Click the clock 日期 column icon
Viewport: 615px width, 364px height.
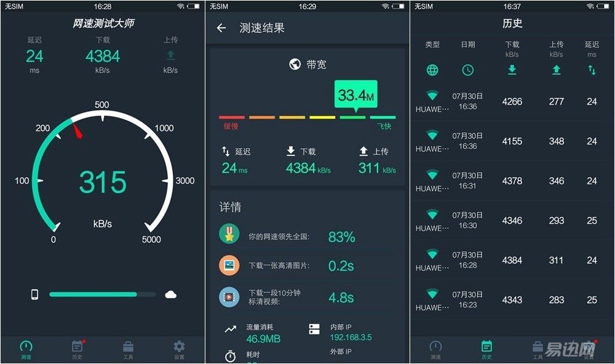pyautogui.click(x=467, y=70)
